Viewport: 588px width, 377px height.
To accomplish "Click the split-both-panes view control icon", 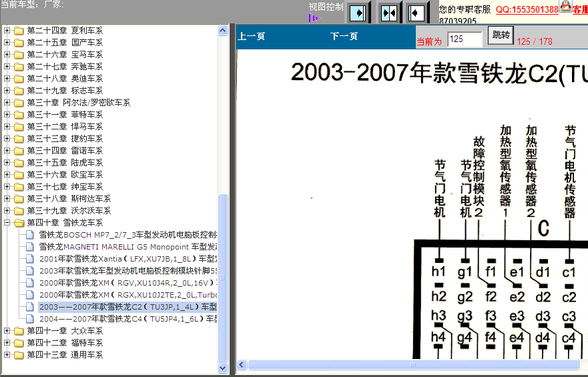I will (x=389, y=13).
